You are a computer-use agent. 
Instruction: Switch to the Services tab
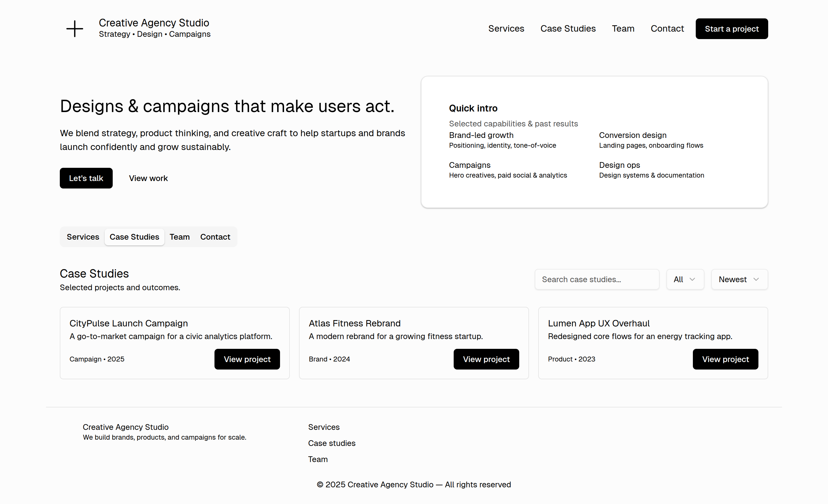83,237
